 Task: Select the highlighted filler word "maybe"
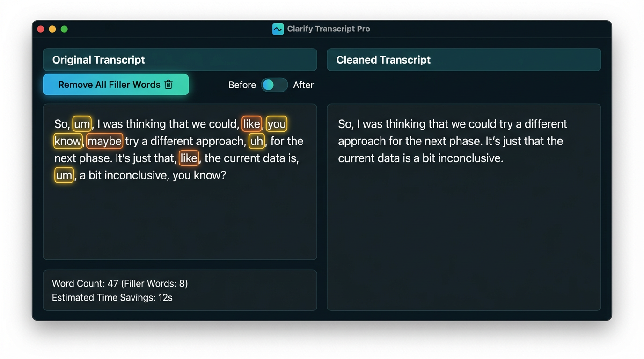pyautogui.click(x=104, y=141)
